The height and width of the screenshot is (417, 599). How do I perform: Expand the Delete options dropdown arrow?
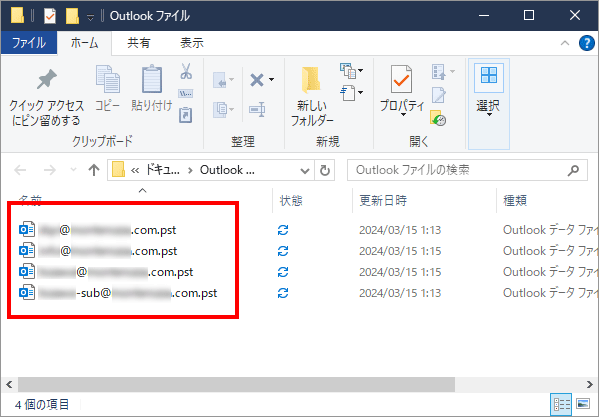(x=271, y=80)
